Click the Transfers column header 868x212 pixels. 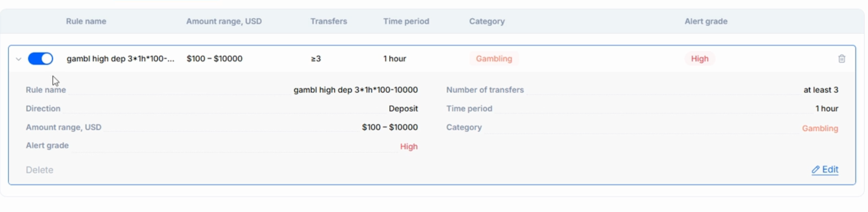(x=329, y=21)
